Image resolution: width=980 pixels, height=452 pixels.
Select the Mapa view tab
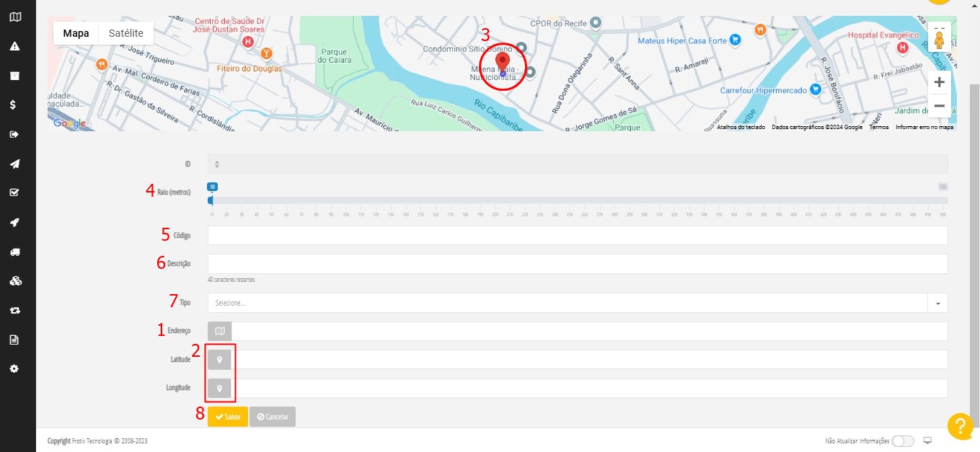(x=76, y=33)
